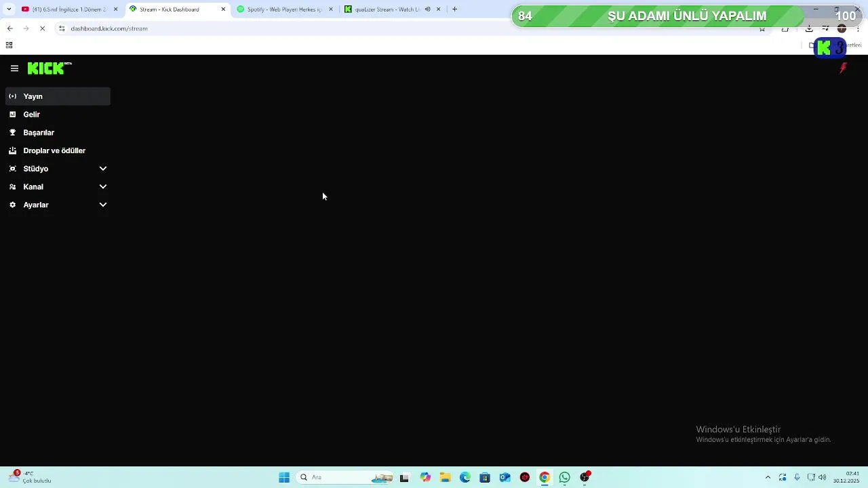Stop loading the page
Image resolution: width=868 pixels, height=488 pixels.
tap(42, 28)
